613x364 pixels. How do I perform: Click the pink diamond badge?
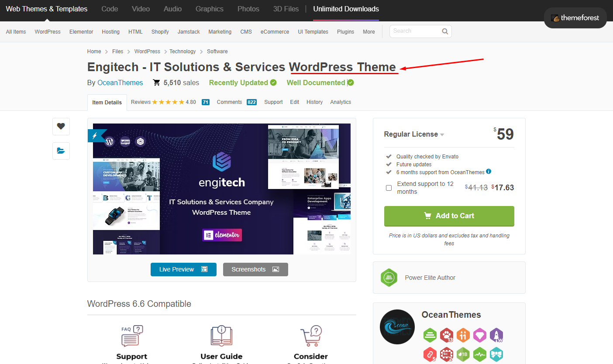[x=480, y=335]
